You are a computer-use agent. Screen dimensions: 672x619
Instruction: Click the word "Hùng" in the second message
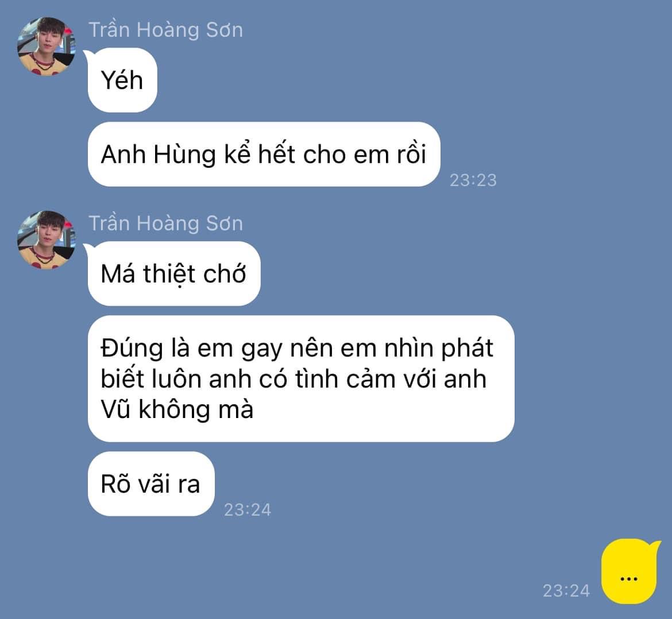pyautogui.click(x=184, y=155)
